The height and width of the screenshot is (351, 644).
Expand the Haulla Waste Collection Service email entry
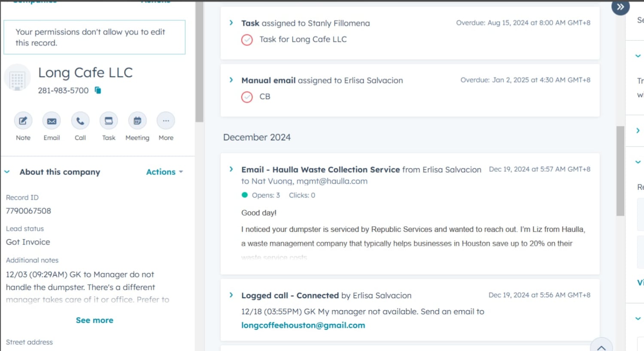click(x=231, y=169)
